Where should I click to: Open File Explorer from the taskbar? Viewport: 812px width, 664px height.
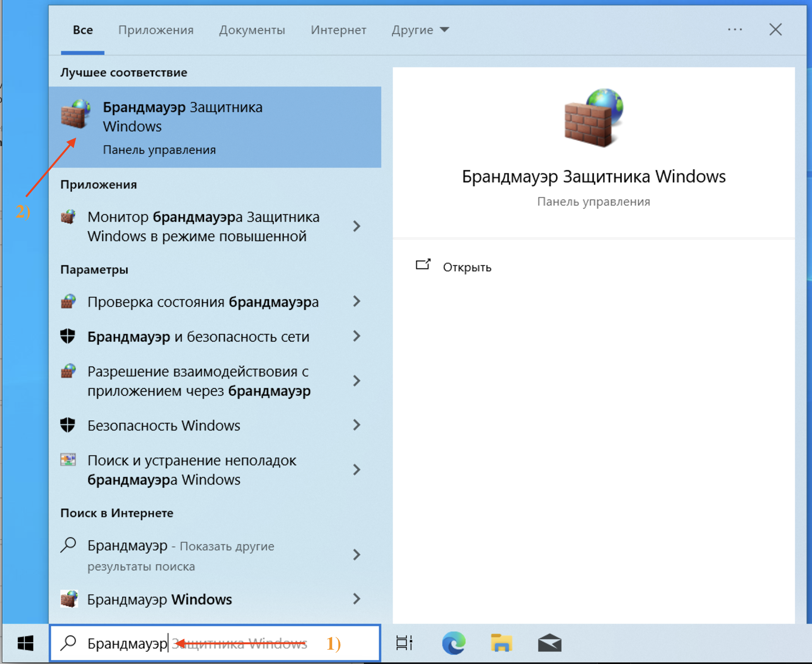coord(502,643)
